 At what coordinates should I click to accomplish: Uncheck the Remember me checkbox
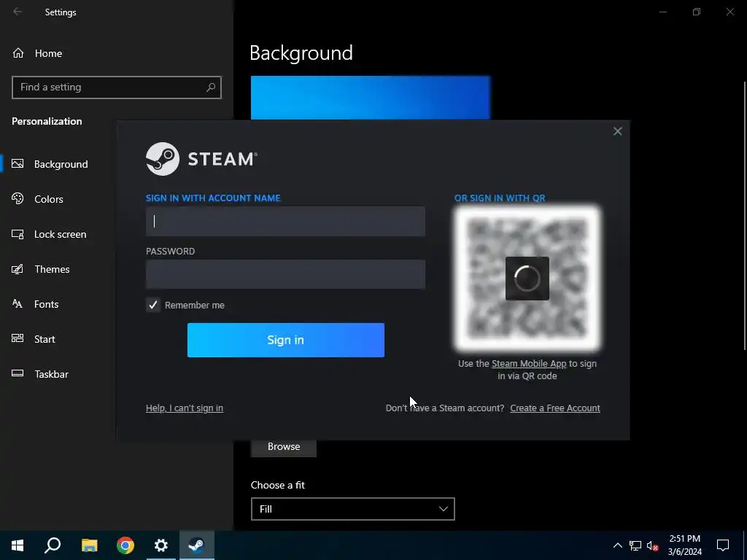point(153,306)
